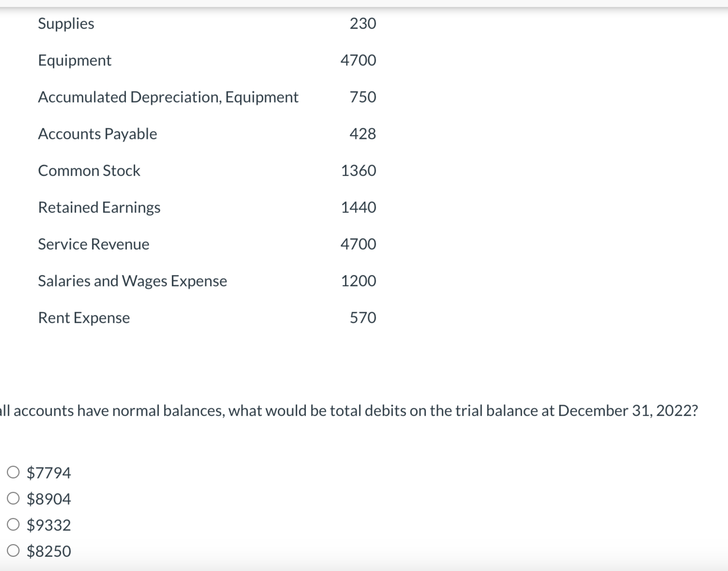This screenshot has width=728, height=571.
Task: Select the $7794 answer radio button
Action: [x=13, y=472]
